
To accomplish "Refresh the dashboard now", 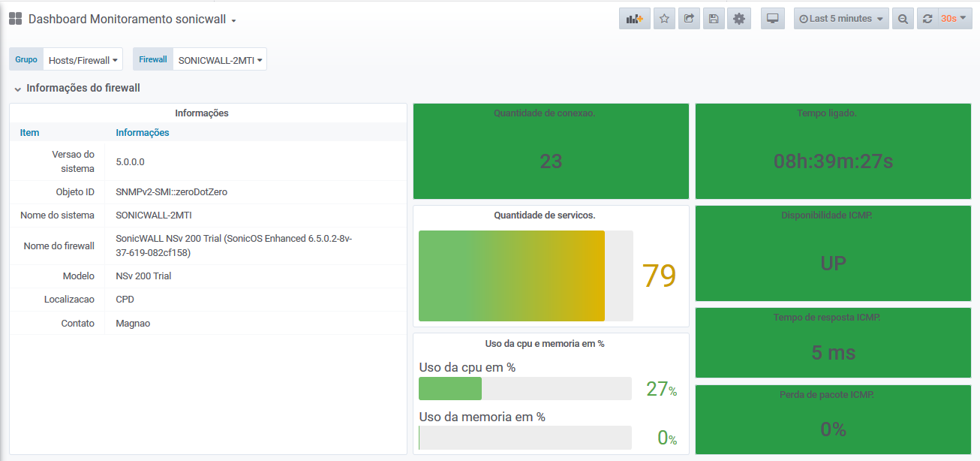I will point(927,19).
